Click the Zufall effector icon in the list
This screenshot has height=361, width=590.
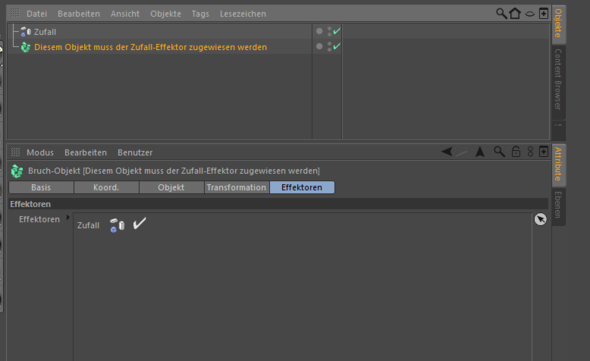(x=117, y=225)
